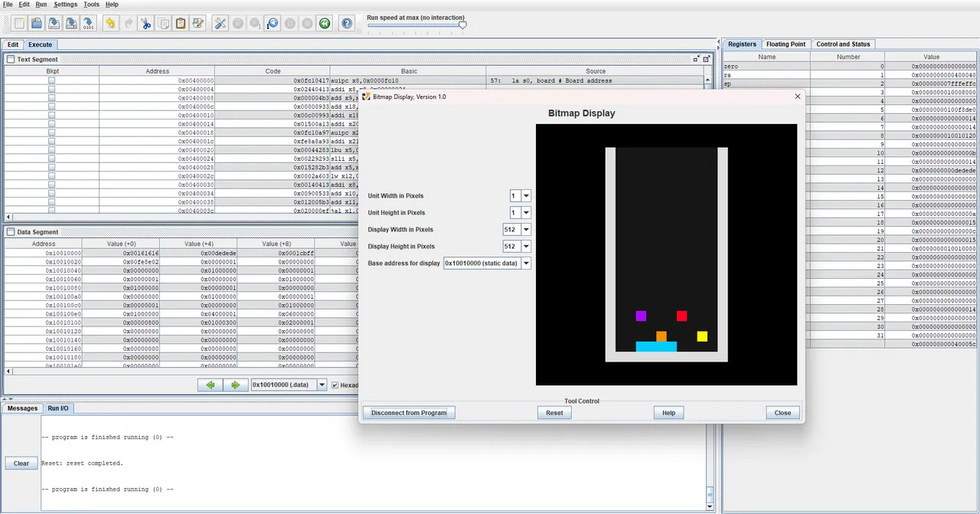Click Reset button in Bitmap Display
The width and height of the screenshot is (980, 514).
click(554, 413)
